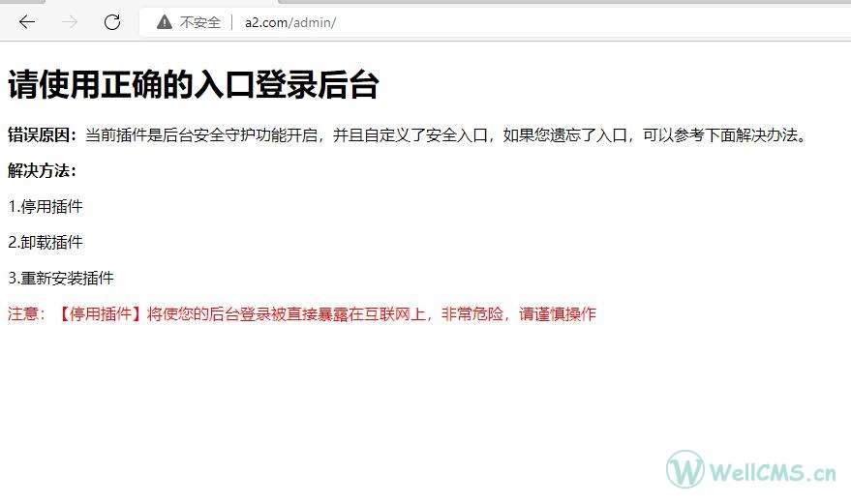Click list item 3.重新安装插件
This screenshot has height=504, width=851.
point(61,278)
